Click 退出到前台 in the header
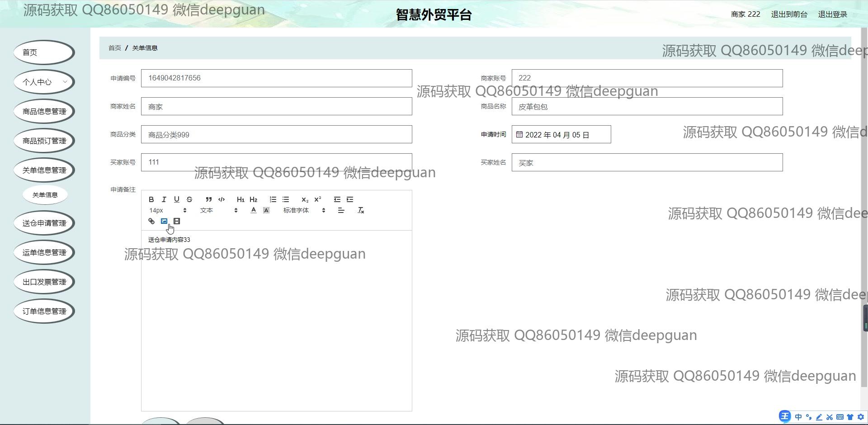The height and width of the screenshot is (425, 868). (789, 14)
